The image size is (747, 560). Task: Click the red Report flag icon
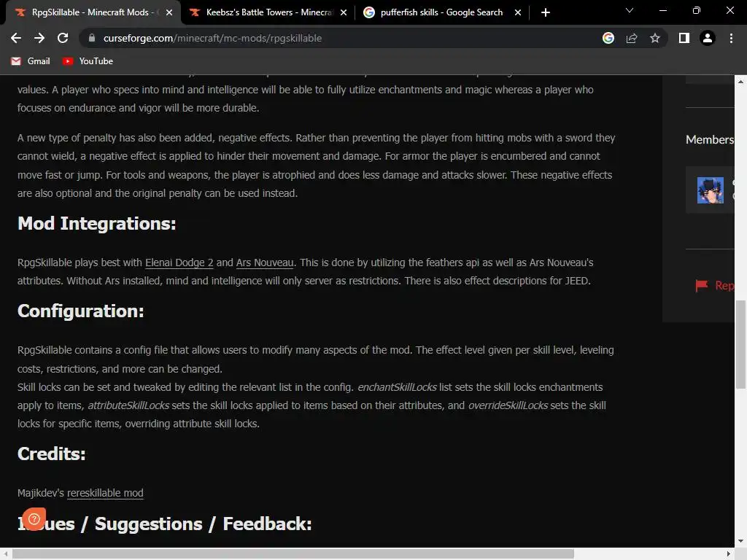(701, 285)
